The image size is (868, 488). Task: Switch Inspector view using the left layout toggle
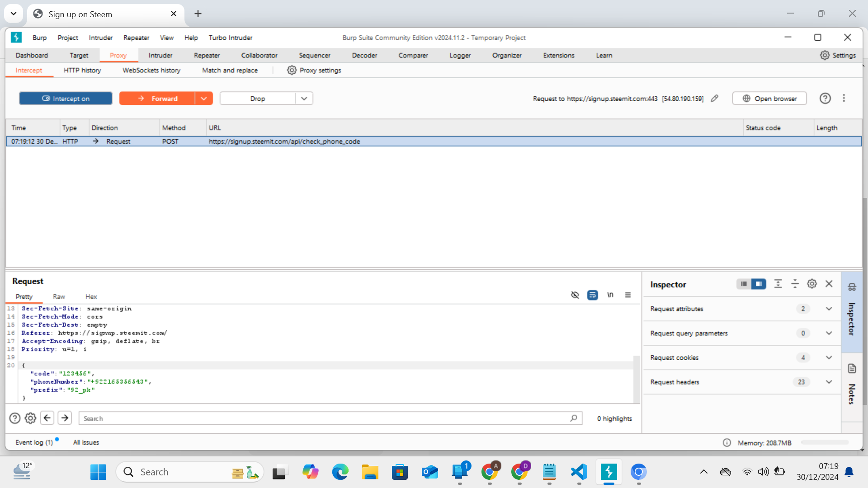[744, 284]
